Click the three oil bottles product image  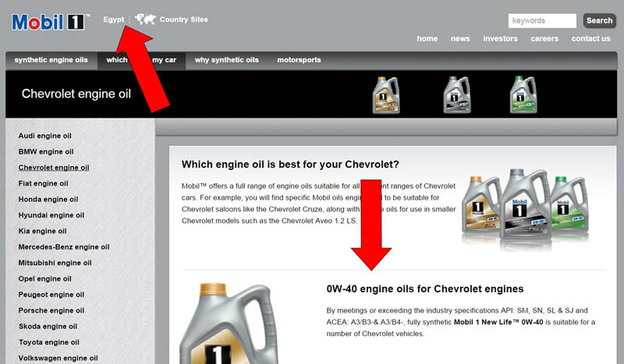click(x=525, y=209)
